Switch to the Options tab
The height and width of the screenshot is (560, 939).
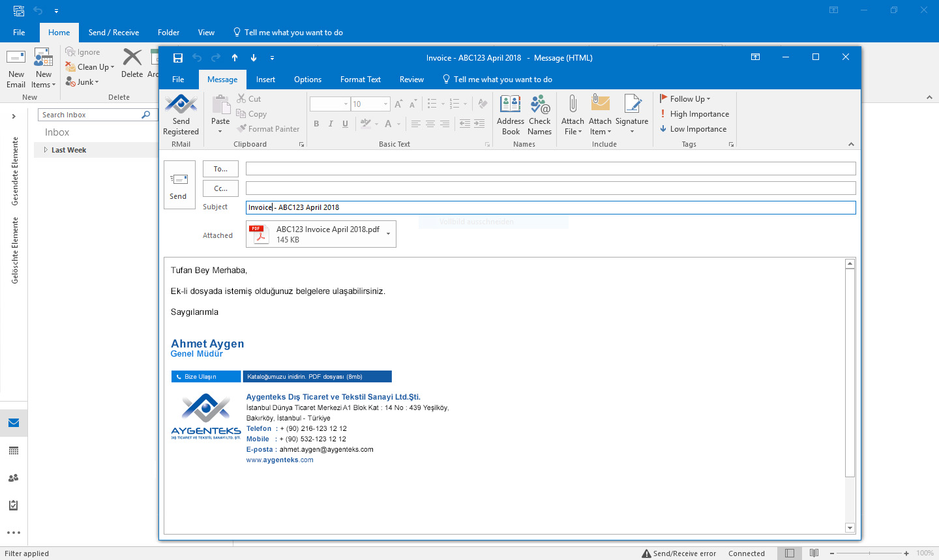pyautogui.click(x=308, y=80)
